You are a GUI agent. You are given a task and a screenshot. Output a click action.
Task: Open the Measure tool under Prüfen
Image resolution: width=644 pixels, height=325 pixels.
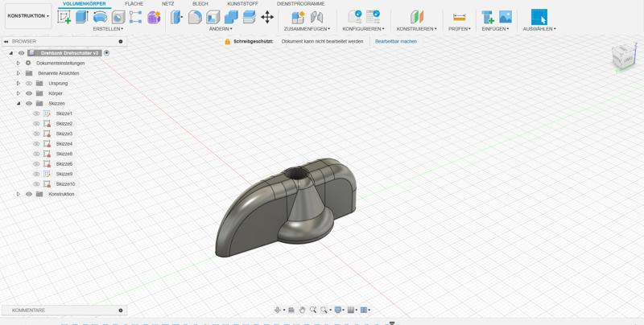coord(459,17)
